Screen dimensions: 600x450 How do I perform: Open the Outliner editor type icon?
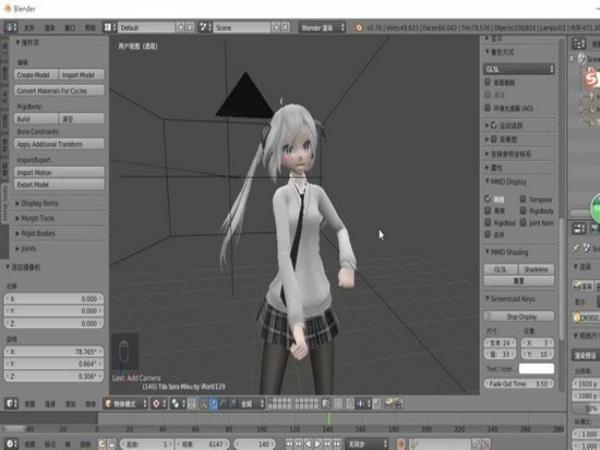[x=579, y=44]
